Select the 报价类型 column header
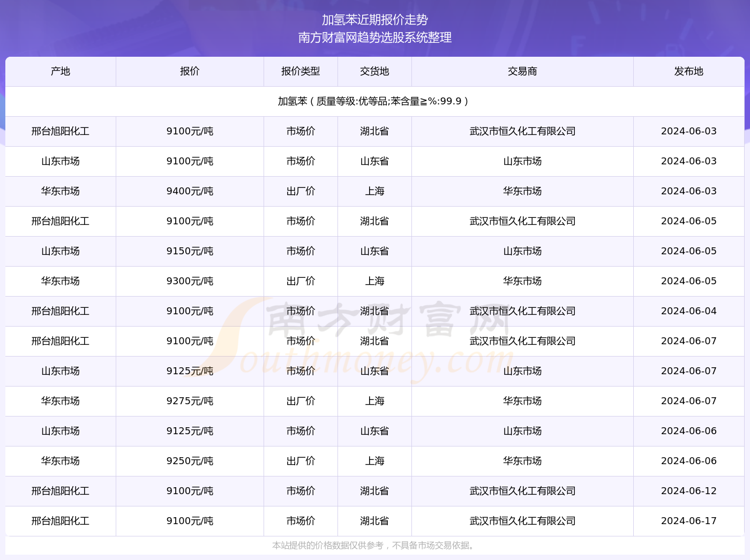This screenshot has height=560, width=750. coord(301,71)
